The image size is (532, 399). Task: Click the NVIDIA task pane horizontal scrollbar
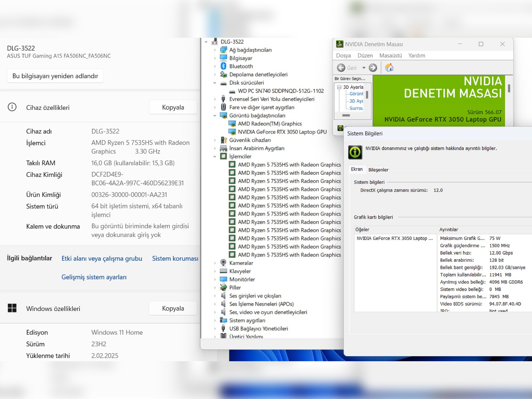pyautogui.click(x=346, y=115)
